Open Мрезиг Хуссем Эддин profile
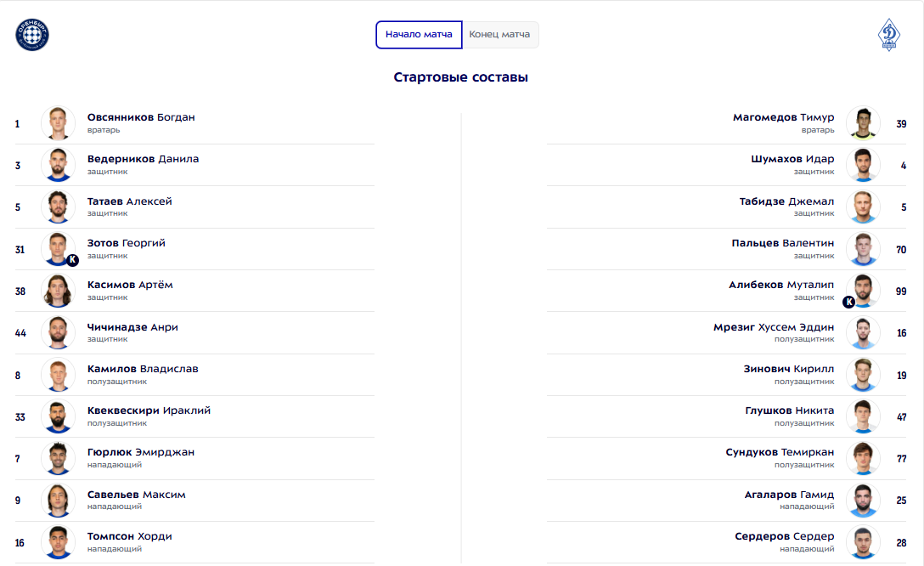Viewport: 924px width, 566px height. tap(774, 327)
